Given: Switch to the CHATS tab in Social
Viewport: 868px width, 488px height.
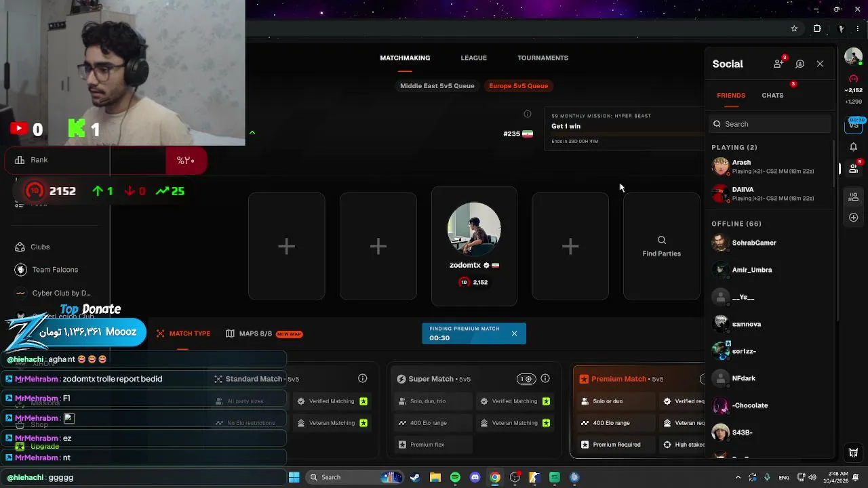Looking at the screenshot, I should [772, 96].
